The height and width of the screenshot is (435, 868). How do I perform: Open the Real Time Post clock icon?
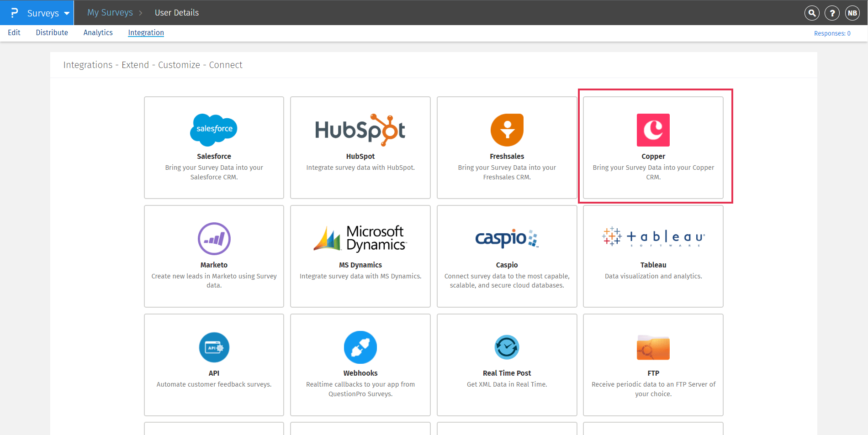click(507, 347)
